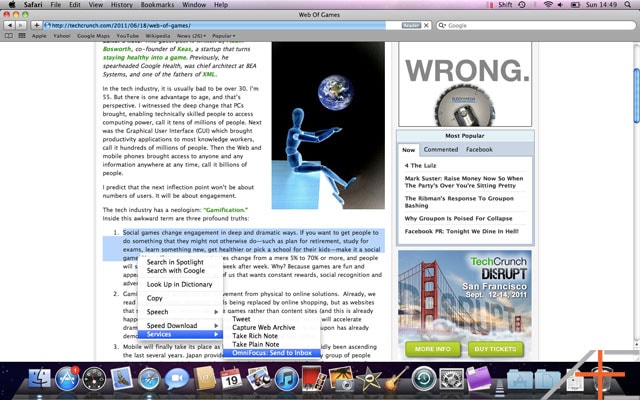This screenshot has height=400, width=640.
Task: Stop loading with the address bar X
Action: click(x=426, y=25)
